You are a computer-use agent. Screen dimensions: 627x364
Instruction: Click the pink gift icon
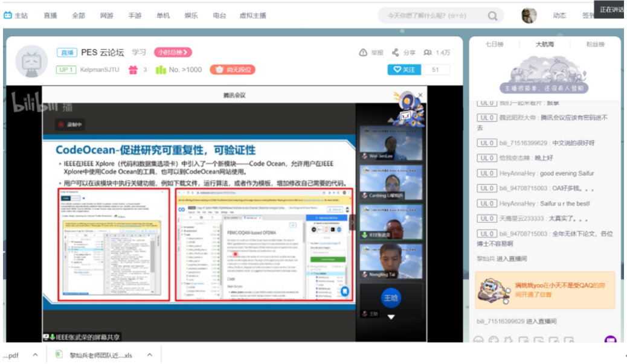pos(133,70)
